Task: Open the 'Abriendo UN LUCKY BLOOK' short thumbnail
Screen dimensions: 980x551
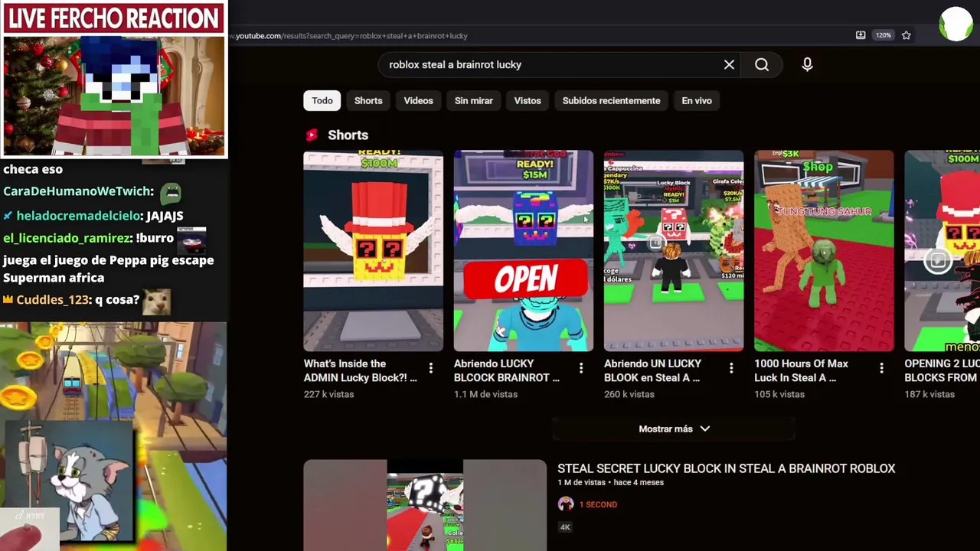Action: click(x=674, y=251)
